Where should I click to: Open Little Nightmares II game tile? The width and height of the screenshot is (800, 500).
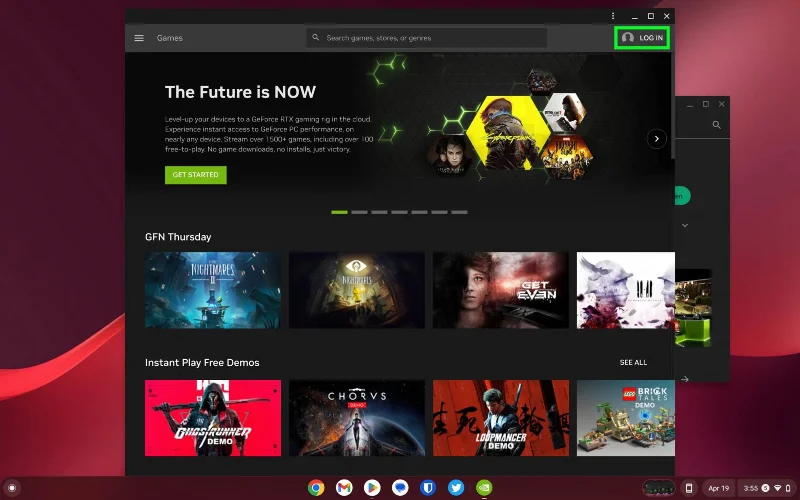point(213,290)
